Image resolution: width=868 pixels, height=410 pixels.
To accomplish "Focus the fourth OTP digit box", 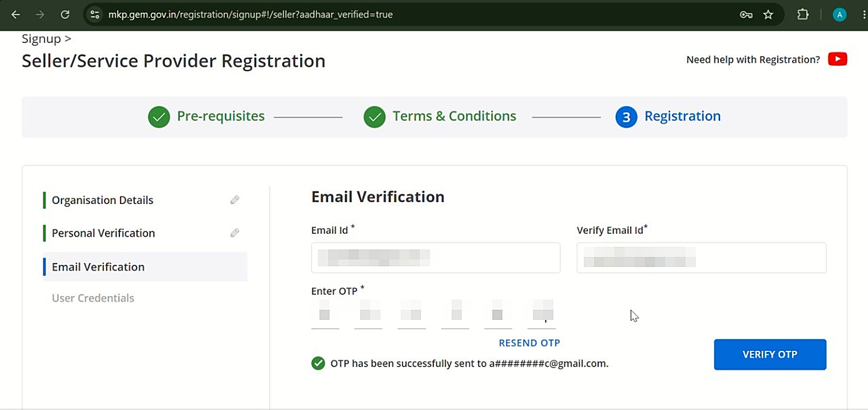I will pyautogui.click(x=455, y=314).
